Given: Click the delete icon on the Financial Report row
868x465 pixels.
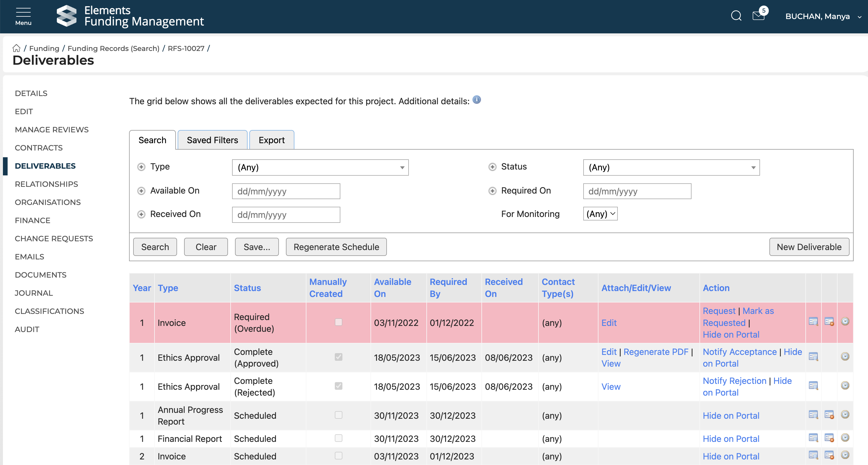Looking at the screenshot, I should [829, 438].
